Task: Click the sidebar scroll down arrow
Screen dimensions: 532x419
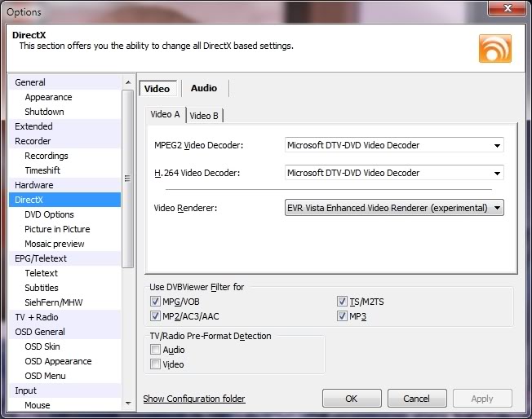Action: (128, 403)
